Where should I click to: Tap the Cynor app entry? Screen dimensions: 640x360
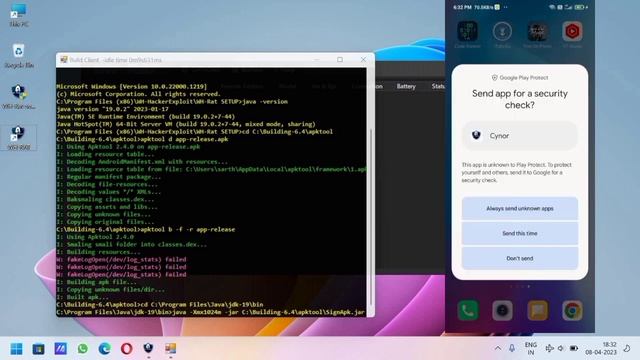[520, 136]
